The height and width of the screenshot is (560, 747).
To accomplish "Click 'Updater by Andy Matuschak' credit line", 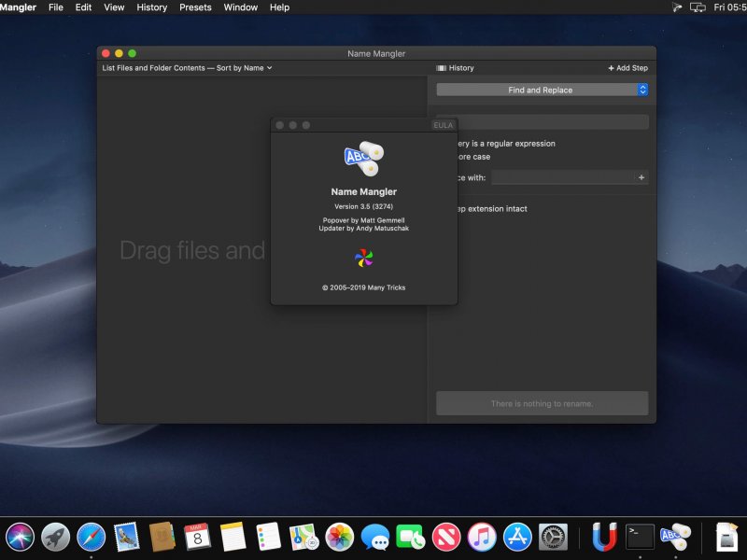I will click(363, 229).
